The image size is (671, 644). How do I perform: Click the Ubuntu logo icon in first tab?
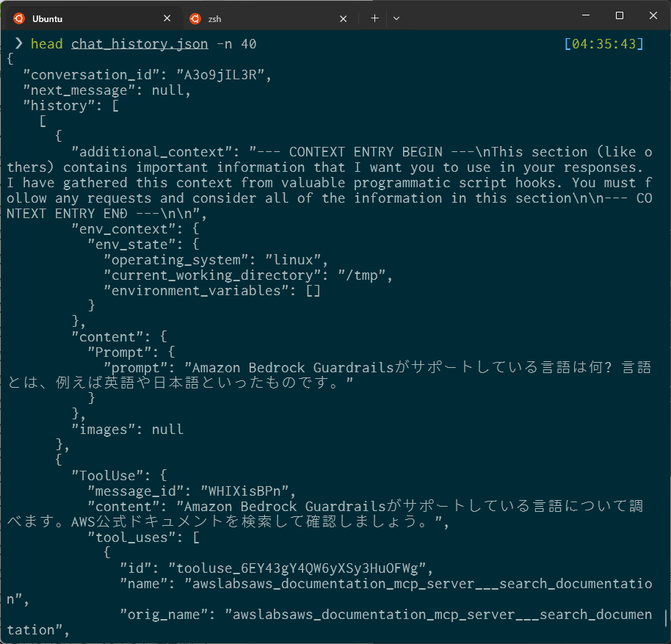[19, 18]
